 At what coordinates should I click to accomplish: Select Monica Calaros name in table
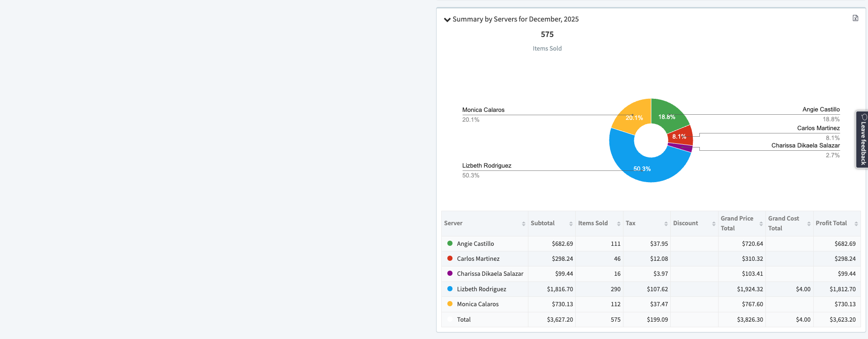477,304
